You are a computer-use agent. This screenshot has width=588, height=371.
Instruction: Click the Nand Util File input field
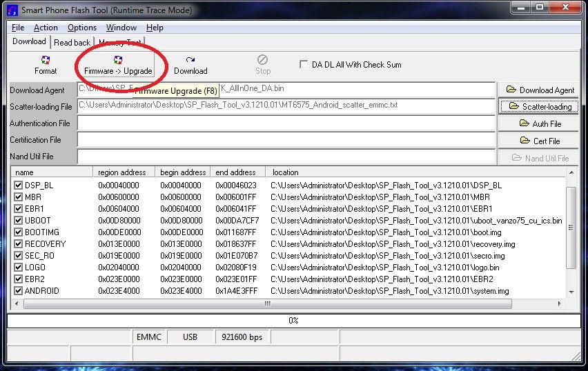pos(286,157)
